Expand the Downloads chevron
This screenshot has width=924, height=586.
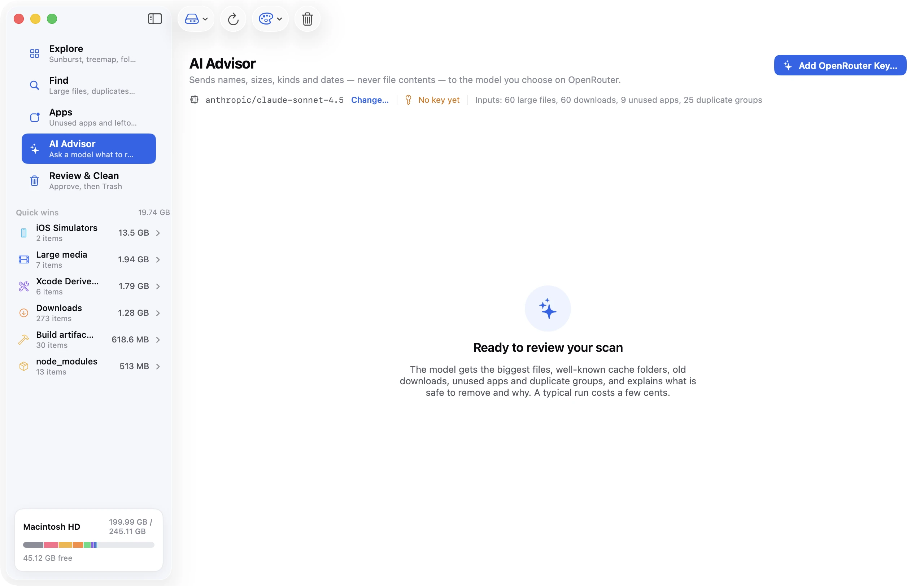(x=158, y=313)
